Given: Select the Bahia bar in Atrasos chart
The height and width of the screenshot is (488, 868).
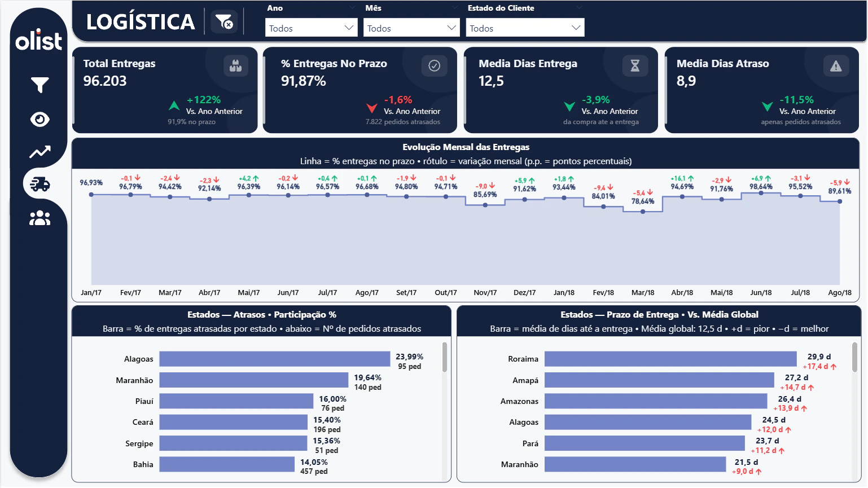Looking at the screenshot, I should pos(227,464).
